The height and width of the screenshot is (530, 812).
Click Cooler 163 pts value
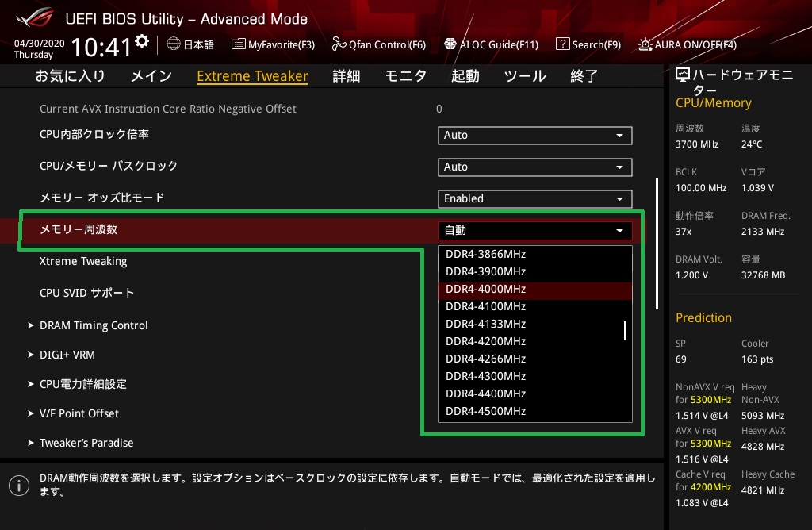click(x=757, y=359)
